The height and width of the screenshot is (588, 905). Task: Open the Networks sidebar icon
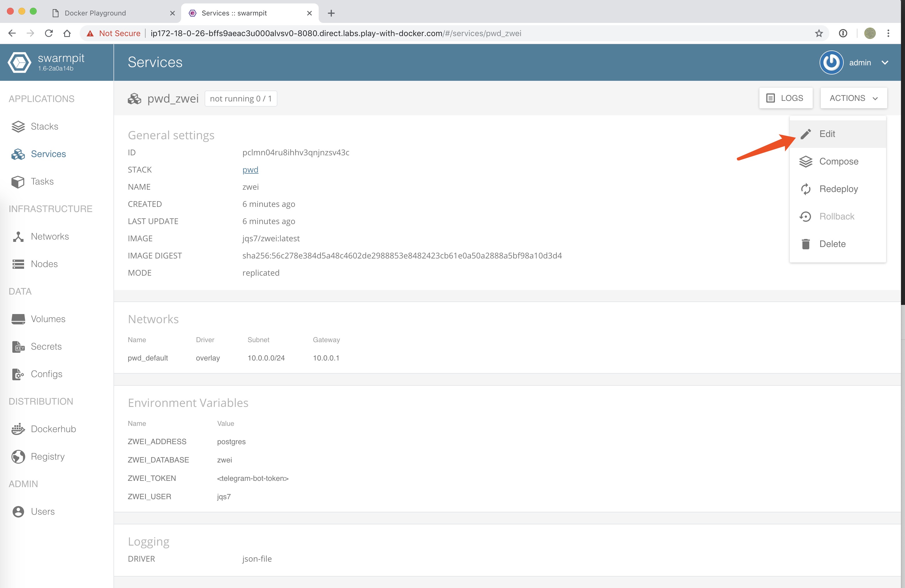(18, 237)
